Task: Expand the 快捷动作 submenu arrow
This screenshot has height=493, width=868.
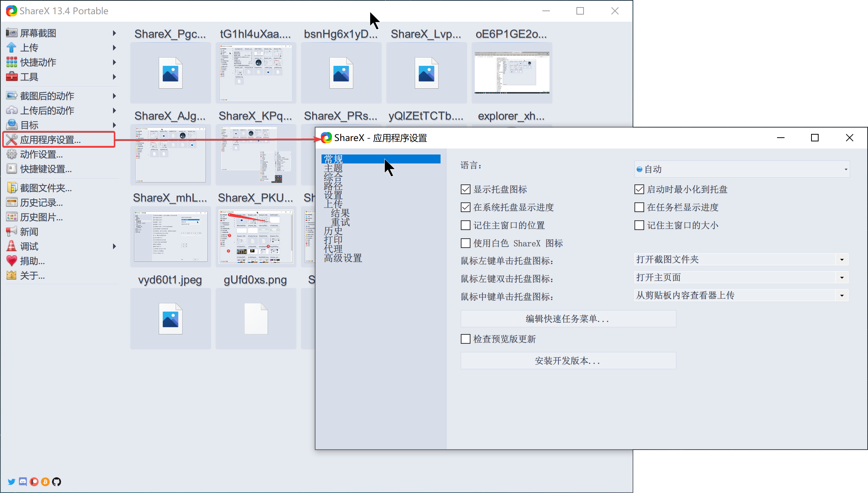Action: click(114, 62)
